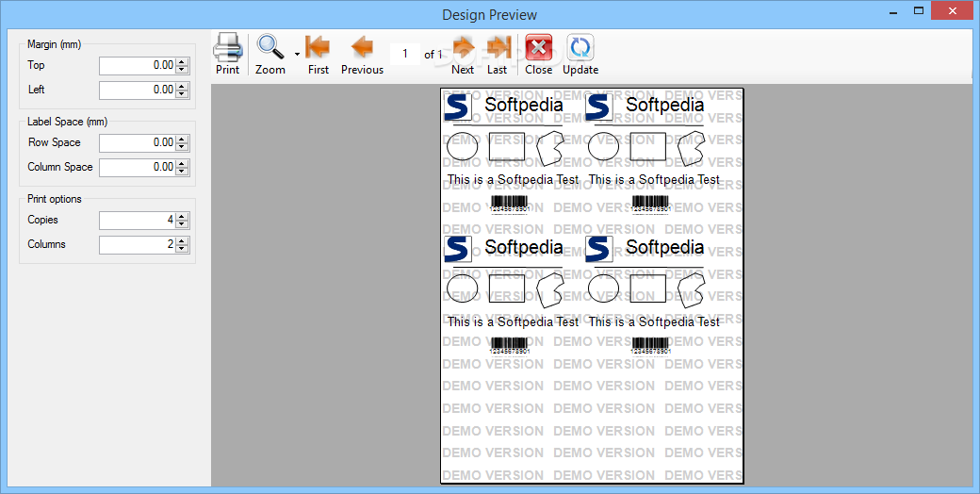This screenshot has height=494, width=980.
Task: Jump to the Last page
Action: tap(498, 47)
